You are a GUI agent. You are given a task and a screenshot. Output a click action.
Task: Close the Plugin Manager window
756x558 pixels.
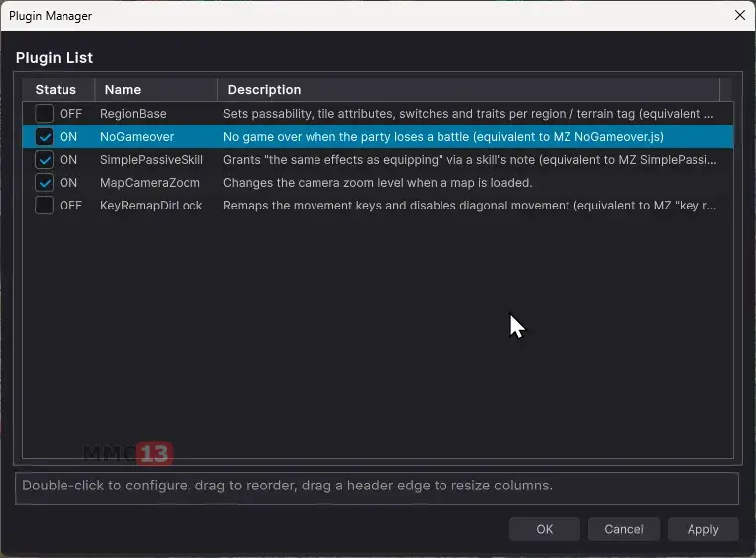click(x=740, y=16)
